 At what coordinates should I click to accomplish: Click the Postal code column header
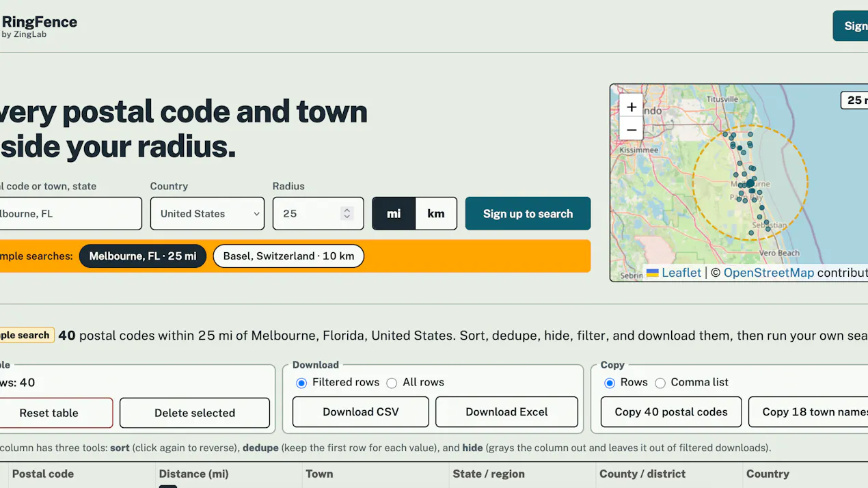[43, 474]
